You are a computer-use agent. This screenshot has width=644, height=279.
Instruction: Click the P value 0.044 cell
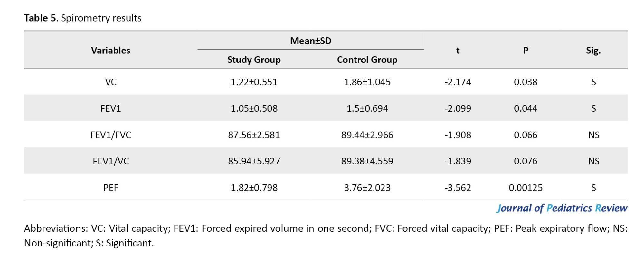click(526, 108)
